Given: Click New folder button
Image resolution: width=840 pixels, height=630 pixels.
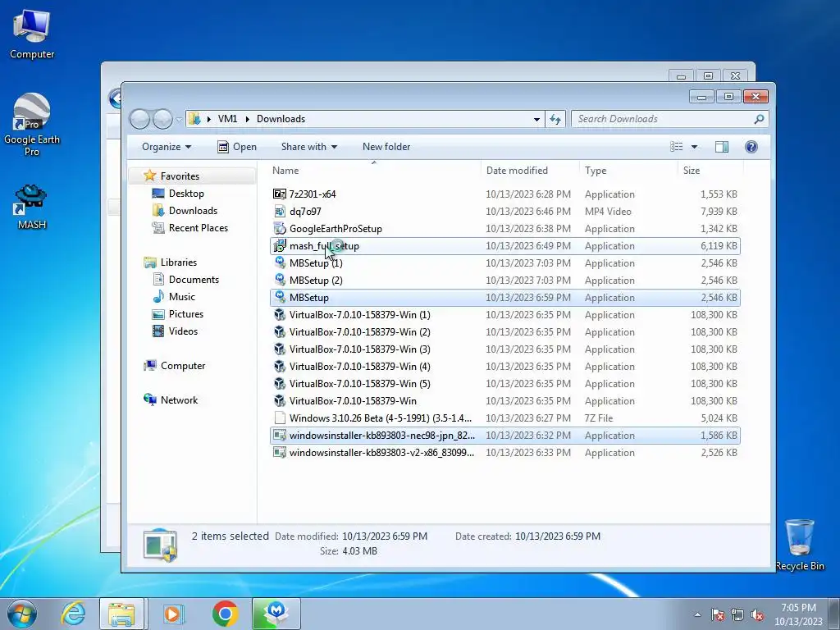Looking at the screenshot, I should [x=386, y=147].
